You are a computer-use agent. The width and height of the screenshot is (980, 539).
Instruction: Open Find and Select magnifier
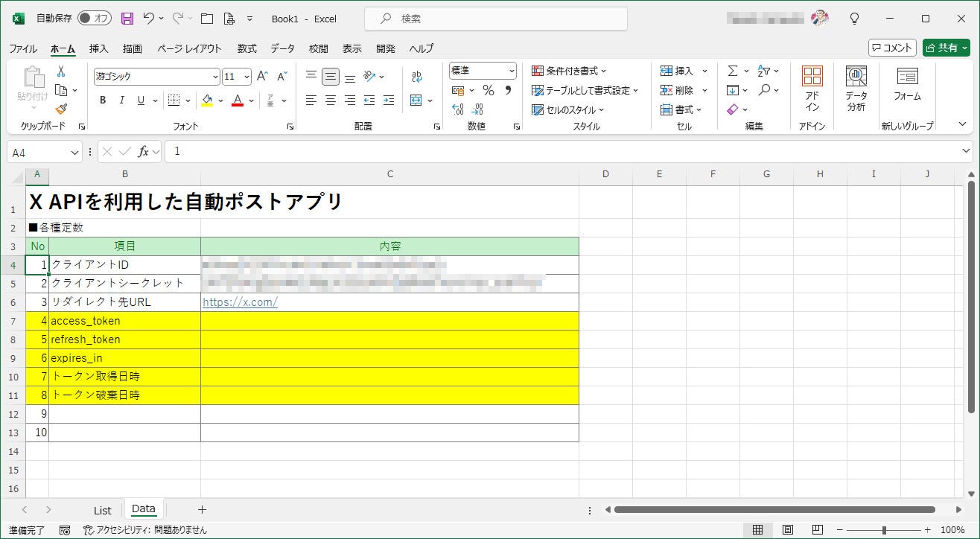pos(764,90)
